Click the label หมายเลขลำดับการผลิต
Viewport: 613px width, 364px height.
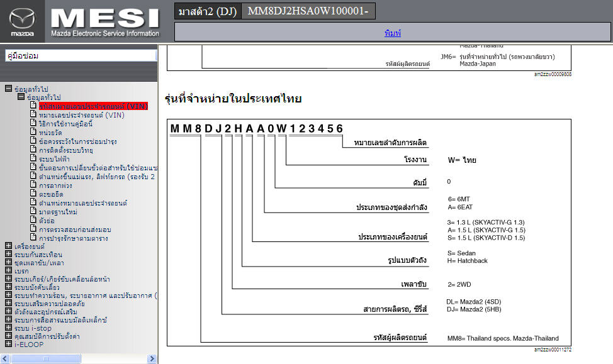point(390,143)
